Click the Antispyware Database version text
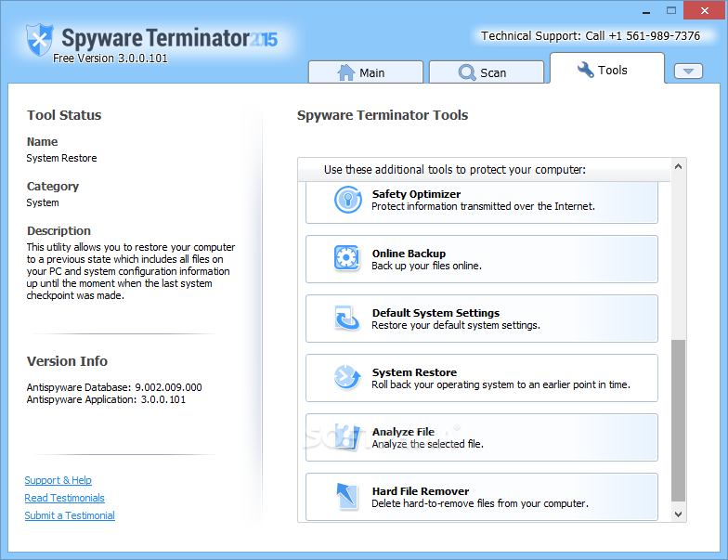The height and width of the screenshot is (560, 728). tap(114, 387)
